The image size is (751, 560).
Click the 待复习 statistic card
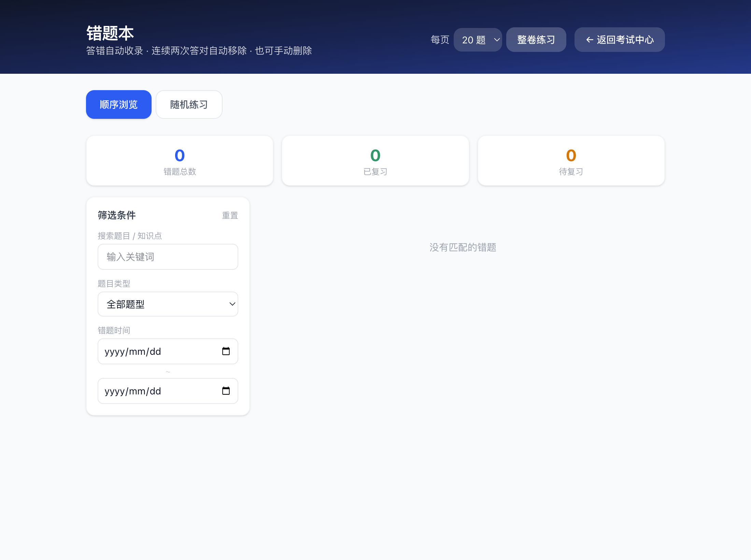(x=571, y=161)
